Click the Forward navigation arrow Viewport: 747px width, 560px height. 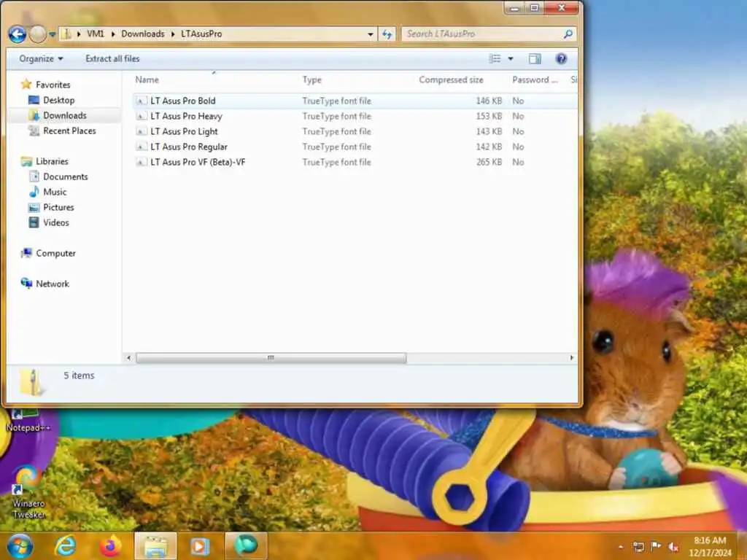coord(38,34)
